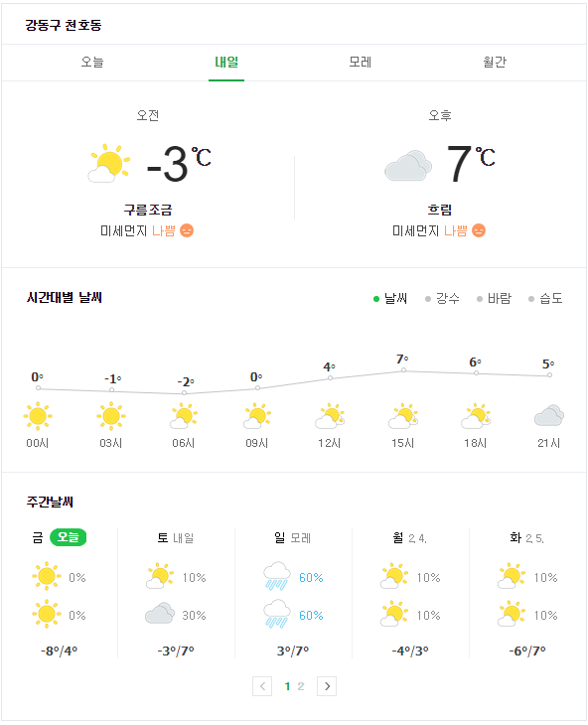The width and height of the screenshot is (588, 725).
Task: Click the 15시 temperature point on graph
Action: (403, 369)
